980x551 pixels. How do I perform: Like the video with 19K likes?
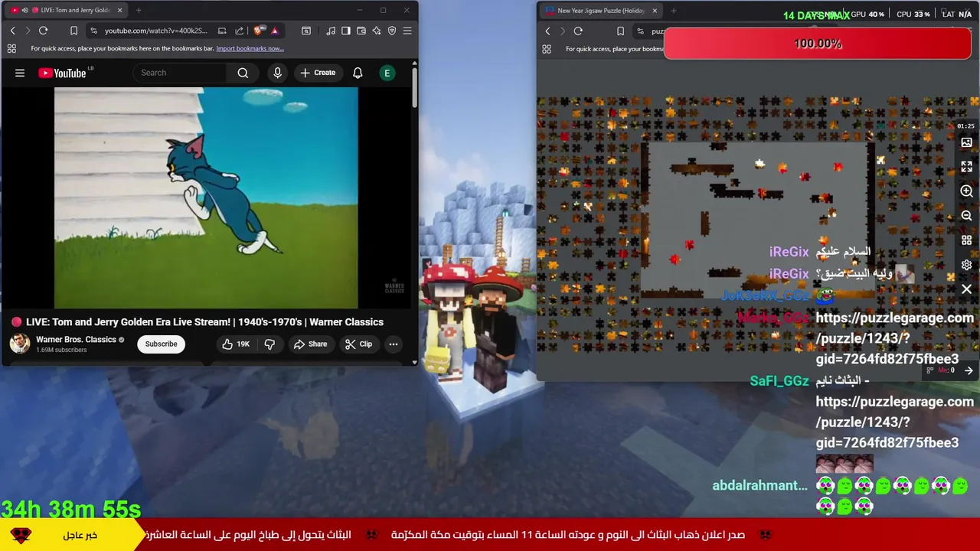[236, 344]
